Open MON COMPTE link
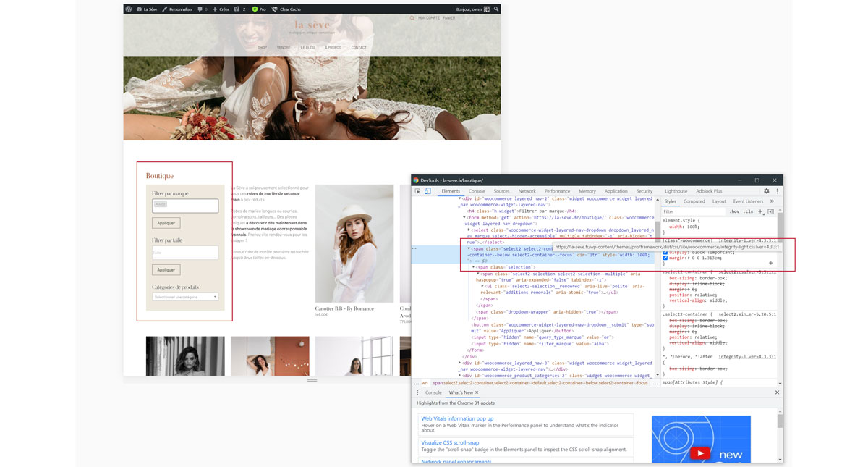The image size is (868, 467). [428, 18]
